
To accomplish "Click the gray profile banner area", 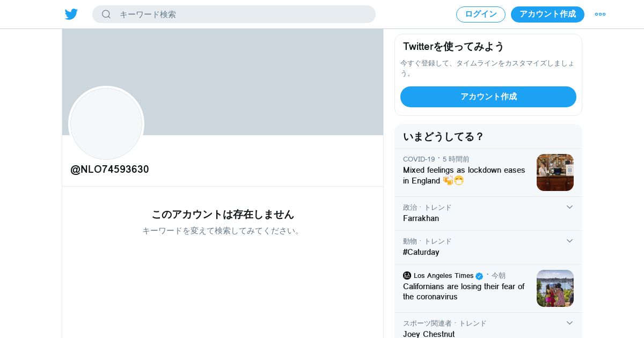I will 223,82.
